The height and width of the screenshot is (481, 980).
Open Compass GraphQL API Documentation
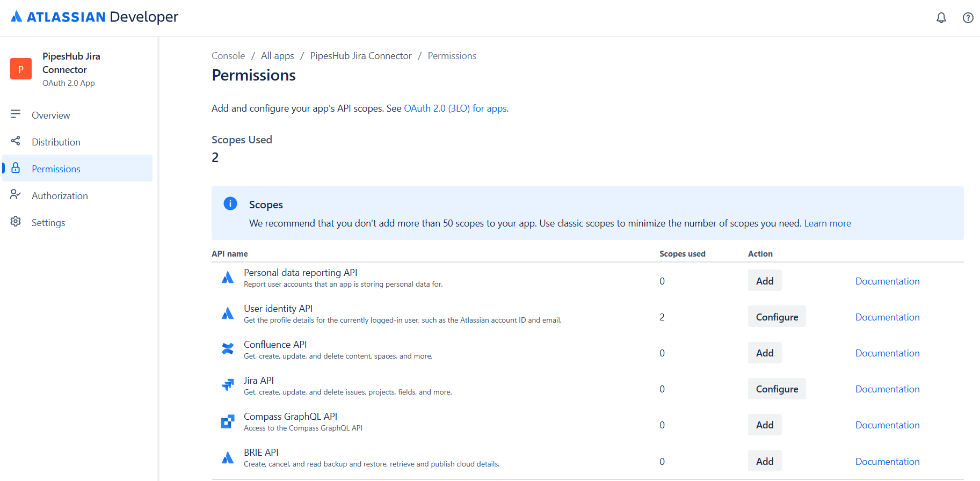coord(888,425)
